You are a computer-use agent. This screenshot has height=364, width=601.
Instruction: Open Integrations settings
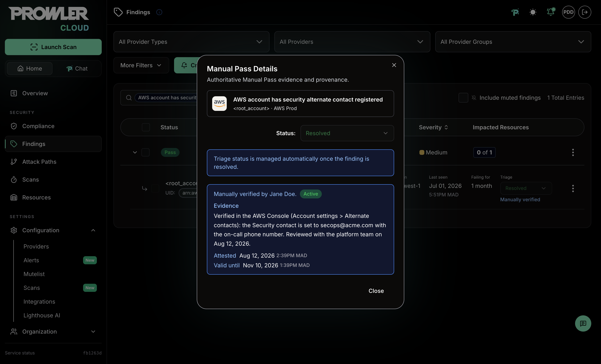[x=39, y=302]
